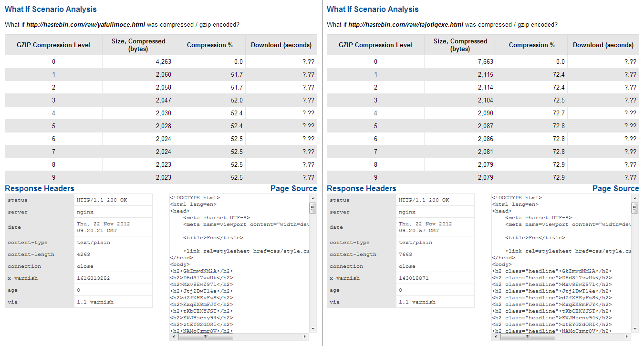Click left table's Download (seconds) header

[281, 45]
